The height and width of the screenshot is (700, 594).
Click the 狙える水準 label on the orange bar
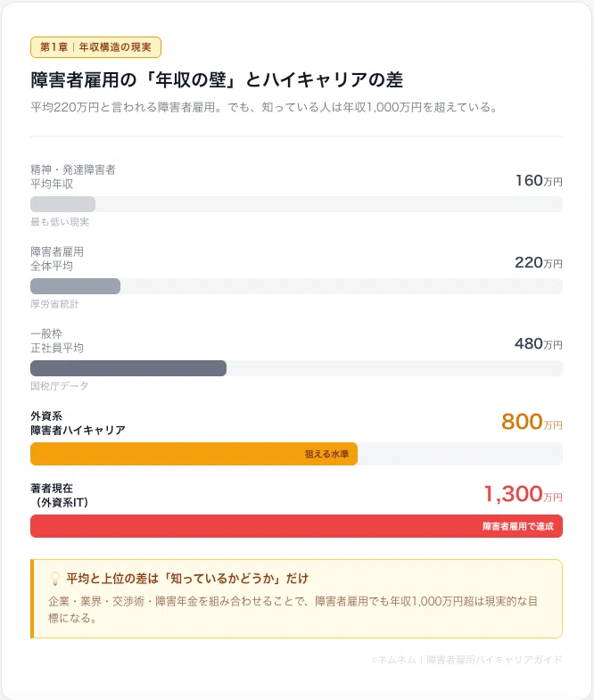coord(326,454)
